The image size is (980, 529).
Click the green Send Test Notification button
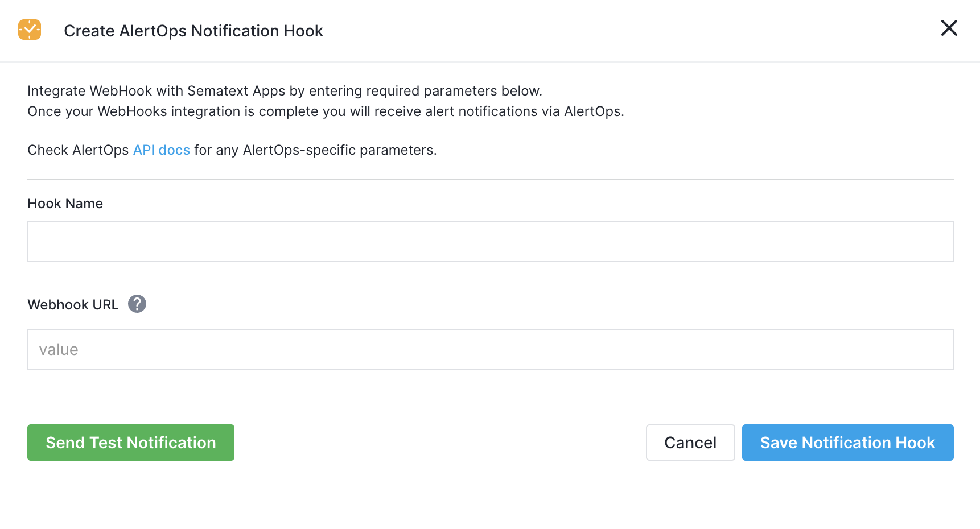point(131,443)
